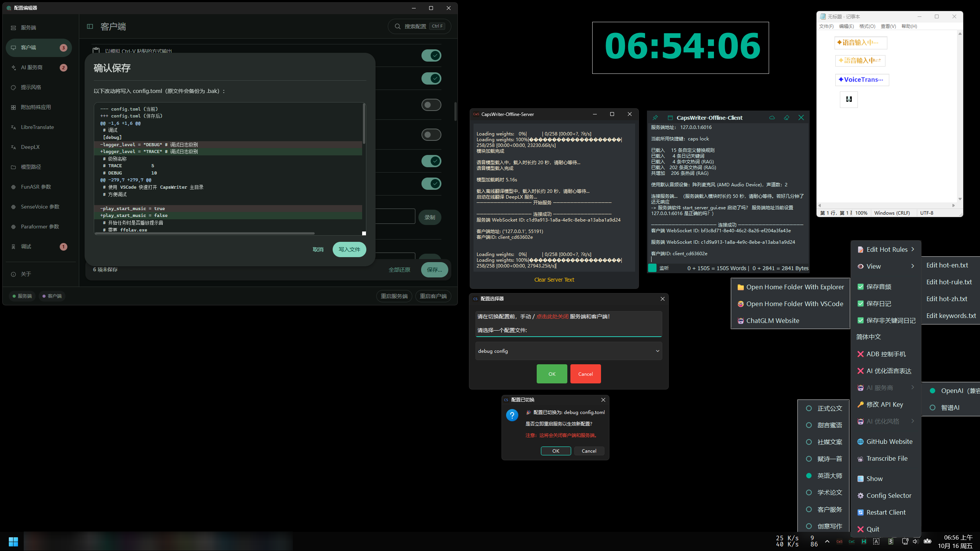Click the Transcribe File icon
980x551 pixels.
[860, 458]
